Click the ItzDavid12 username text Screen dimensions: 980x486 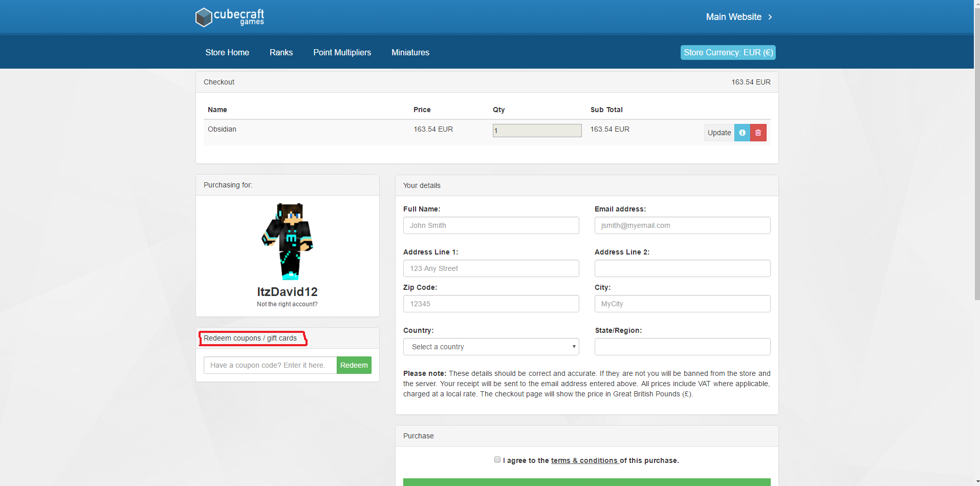click(287, 292)
